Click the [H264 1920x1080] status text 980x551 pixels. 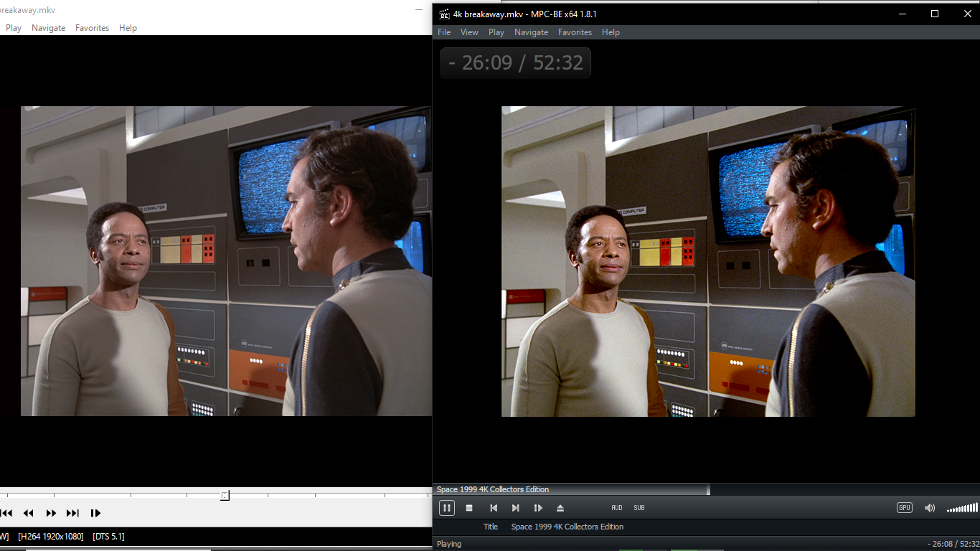coord(51,537)
